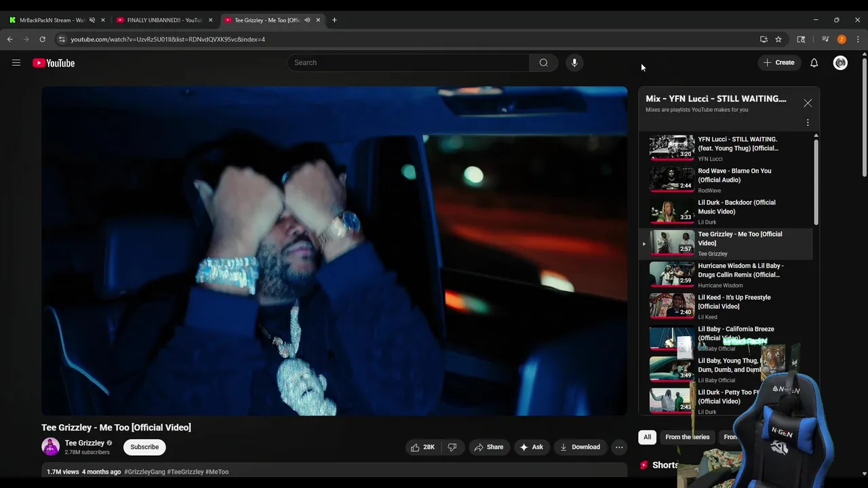Click the Mix playlist panel scrollbar
The width and height of the screenshot is (868, 488).
816,183
